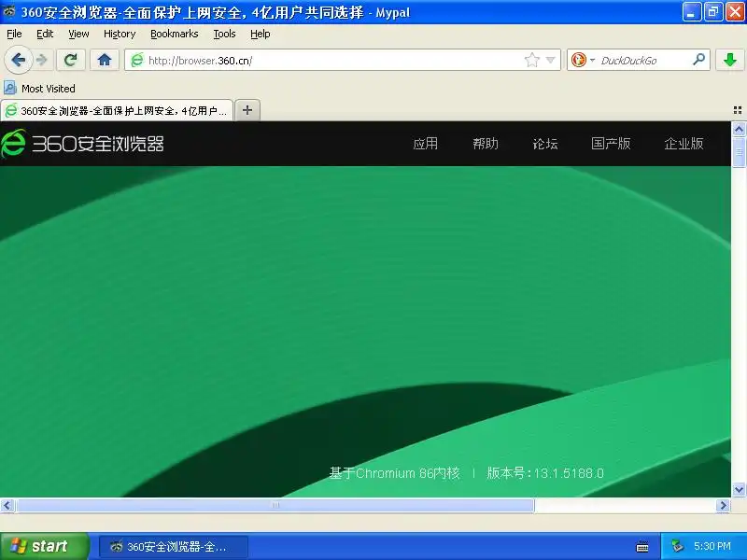This screenshot has width=747, height=560.
Task: Open the 企业版 navigation link
Action: coord(684,144)
